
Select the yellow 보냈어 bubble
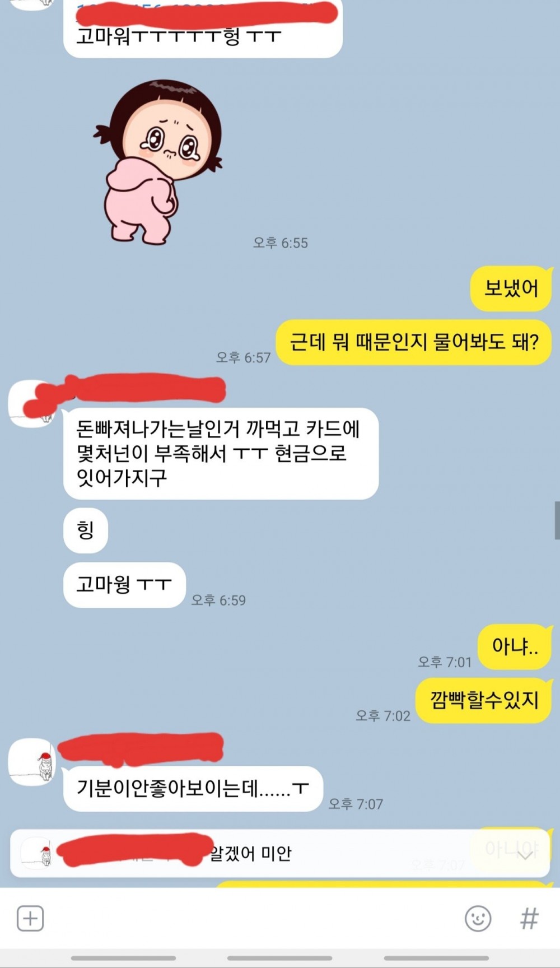511,288
